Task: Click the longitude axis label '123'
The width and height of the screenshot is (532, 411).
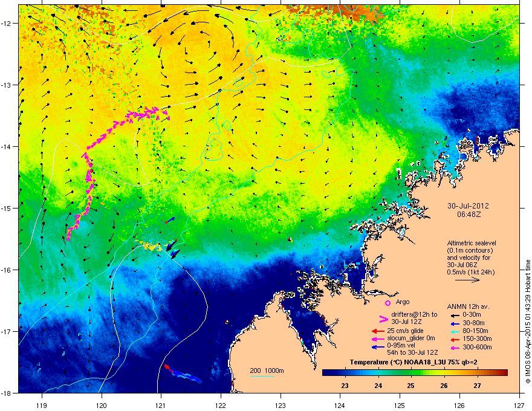Action: 281,405
